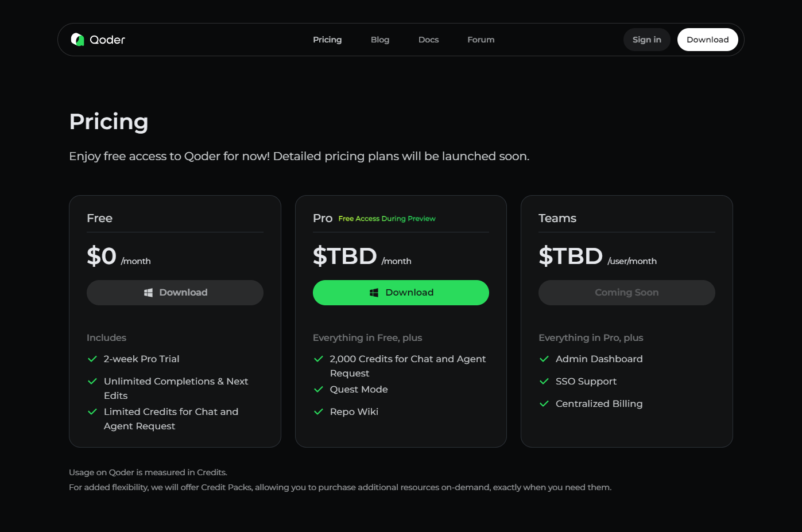Click the Windows icon in Free Download button
The image size is (802, 532).
(x=148, y=293)
